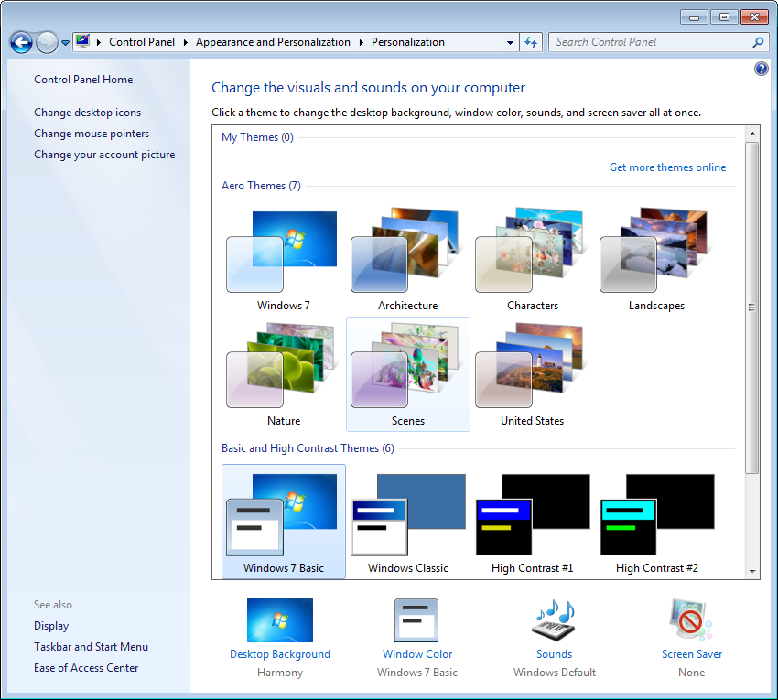The height and width of the screenshot is (700, 778).
Task: Apply the Scenes theme
Action: click(408, 374)
